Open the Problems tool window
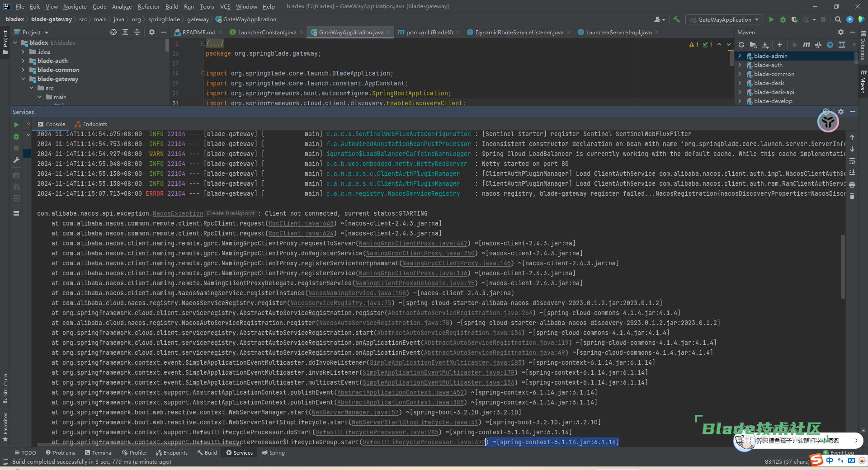The width and height of the screenshot is (868, 470). tap(60, 453)
